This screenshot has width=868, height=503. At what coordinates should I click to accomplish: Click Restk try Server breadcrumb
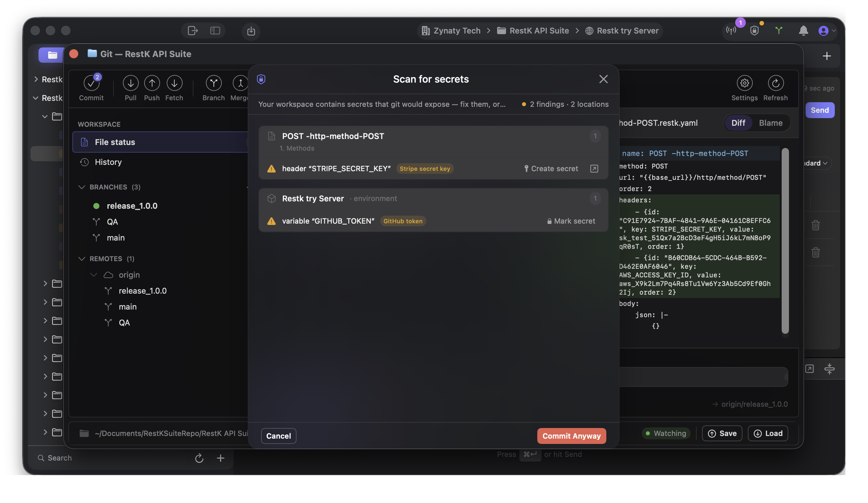pos(622,31)
